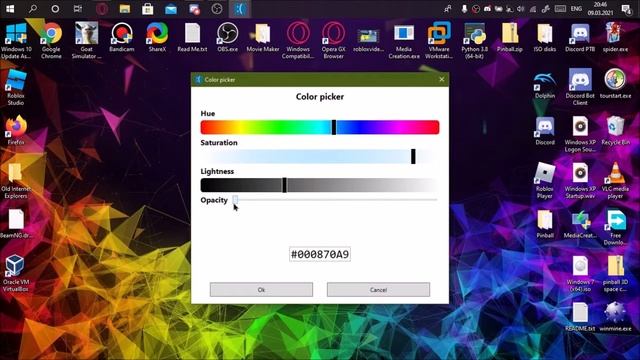Open Opera GX Browser desktop icon
640x360 pixels.
coord(333,41)
